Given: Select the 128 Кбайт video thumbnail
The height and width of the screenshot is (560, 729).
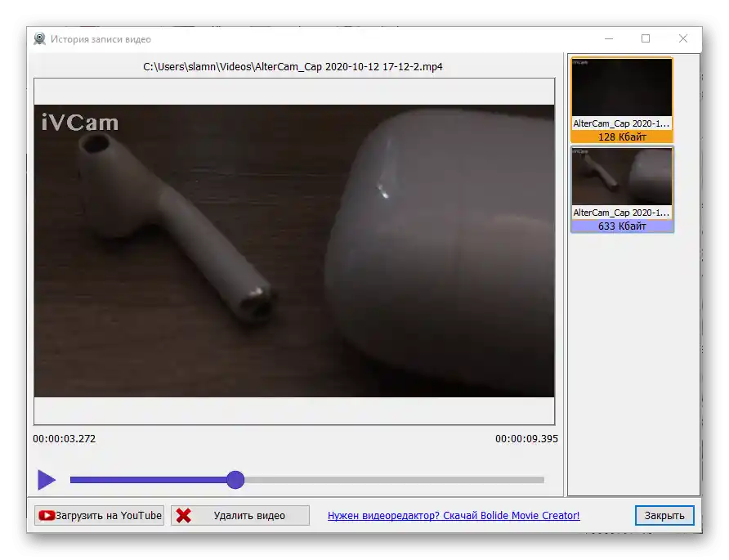Looking at the screenshot, I should click(x=622, y=100).
